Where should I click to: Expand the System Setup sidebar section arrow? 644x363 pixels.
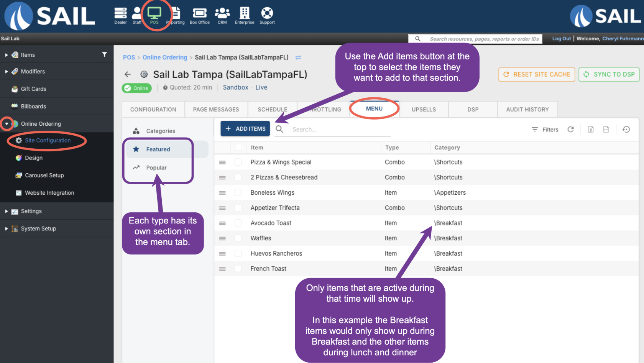coord(7,229)
